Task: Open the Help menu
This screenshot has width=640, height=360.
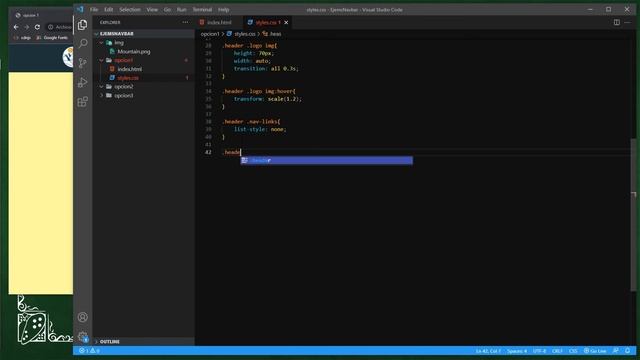Action: (224, 9)
